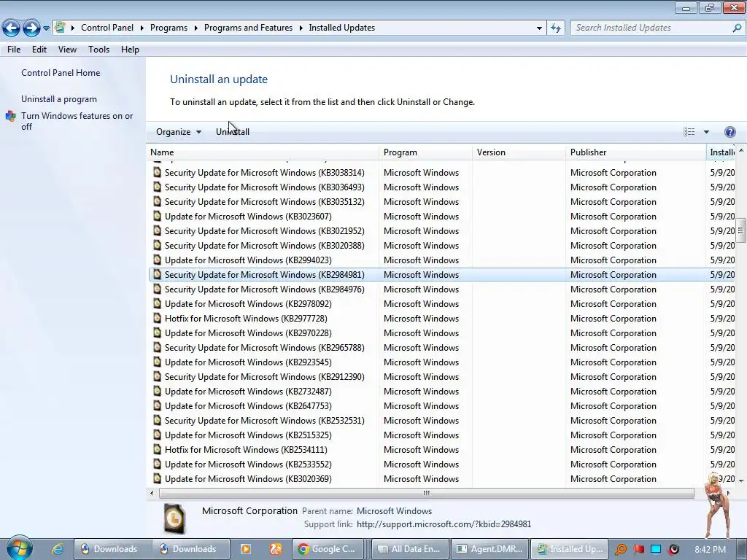The image size is (747, 560).
Task: Select the update icon for KB3021952
Action: point(157,231)
